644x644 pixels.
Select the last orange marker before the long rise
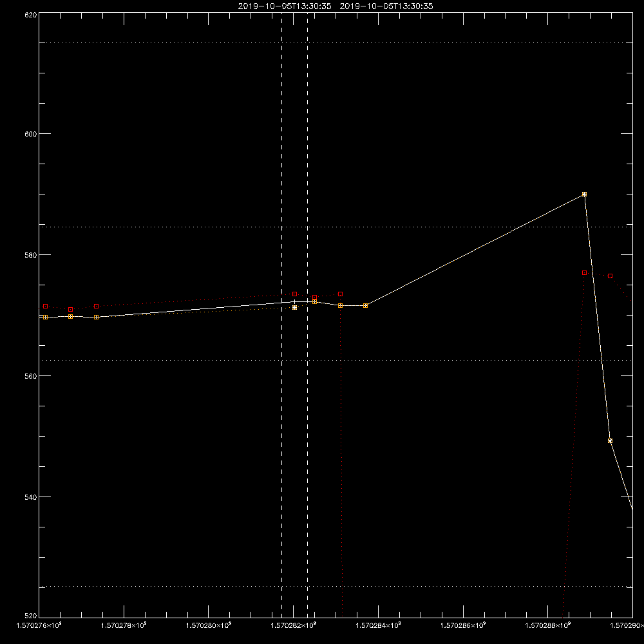click(x=366, y=305)
